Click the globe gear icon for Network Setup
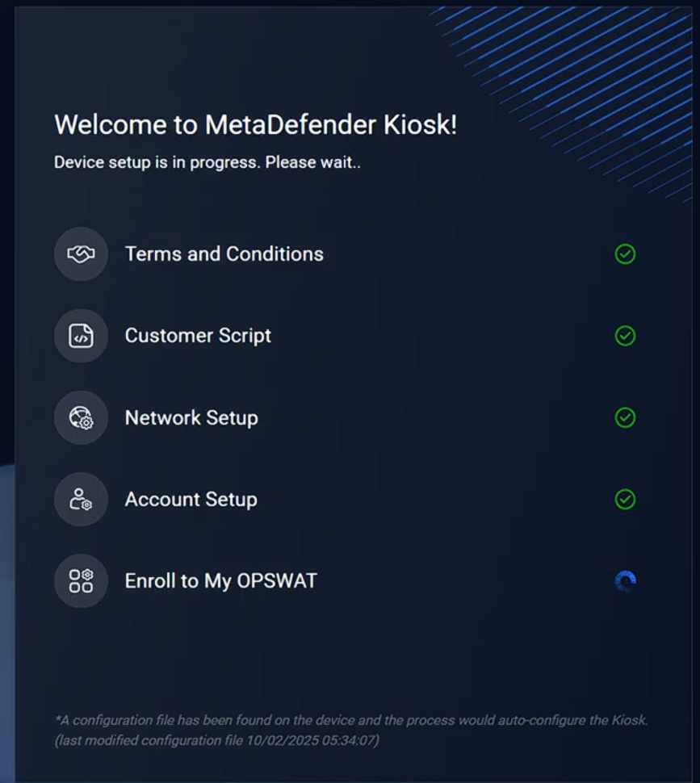700x783 pixels. point(81,418)
